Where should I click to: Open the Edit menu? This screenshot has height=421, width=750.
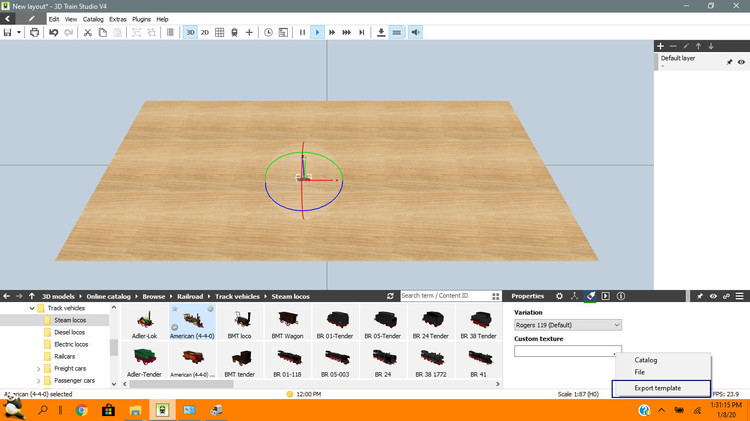[x=54, y=19]
